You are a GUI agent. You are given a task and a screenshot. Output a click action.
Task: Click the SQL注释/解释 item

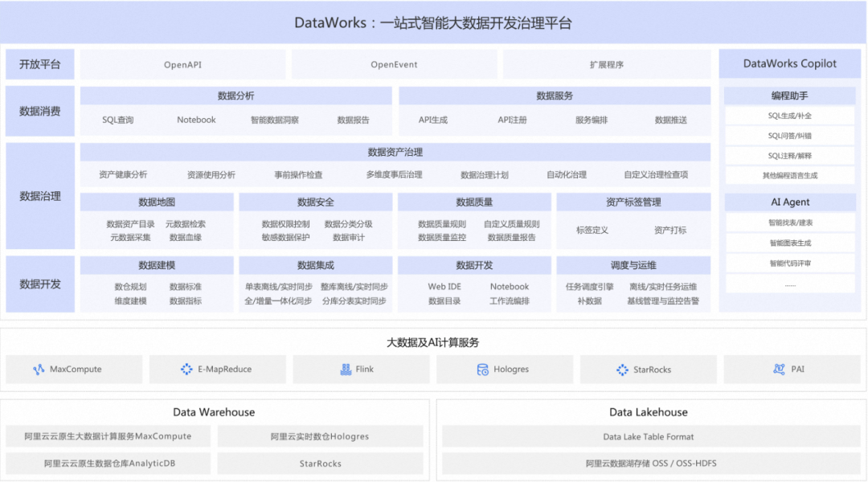[x=789, y=156]
